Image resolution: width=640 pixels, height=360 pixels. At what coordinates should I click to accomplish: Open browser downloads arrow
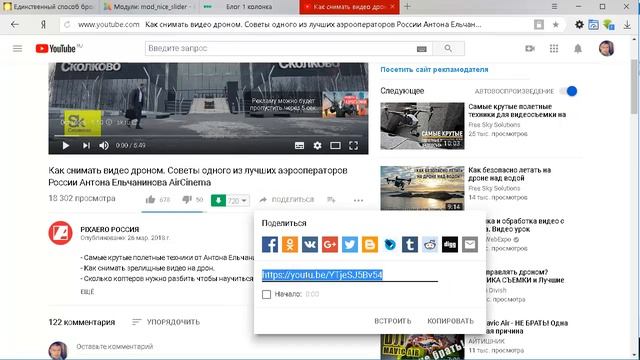click(627, 25)
